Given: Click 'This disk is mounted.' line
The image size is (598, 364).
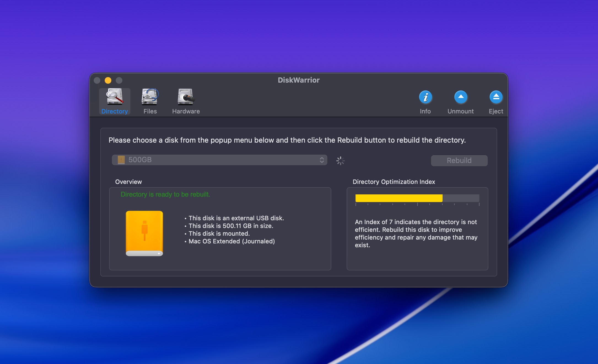Looking at the screenshot, I should tap(219, 233).
